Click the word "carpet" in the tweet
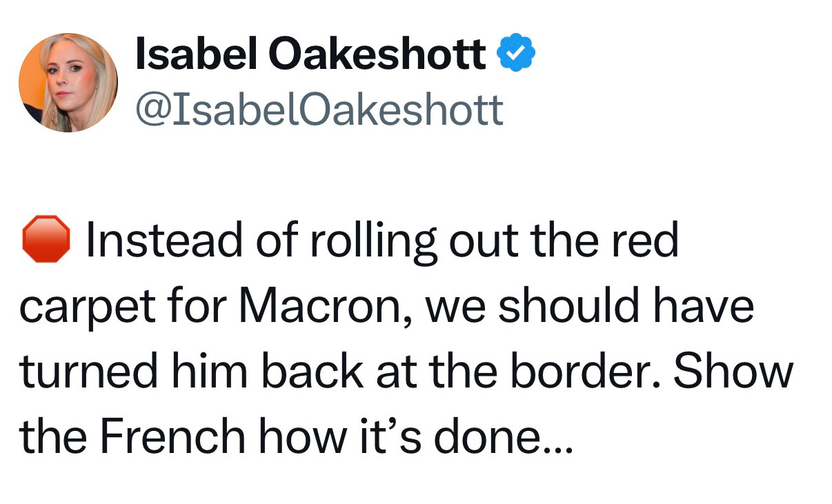832x504 pixels. (x=86, y=309)
